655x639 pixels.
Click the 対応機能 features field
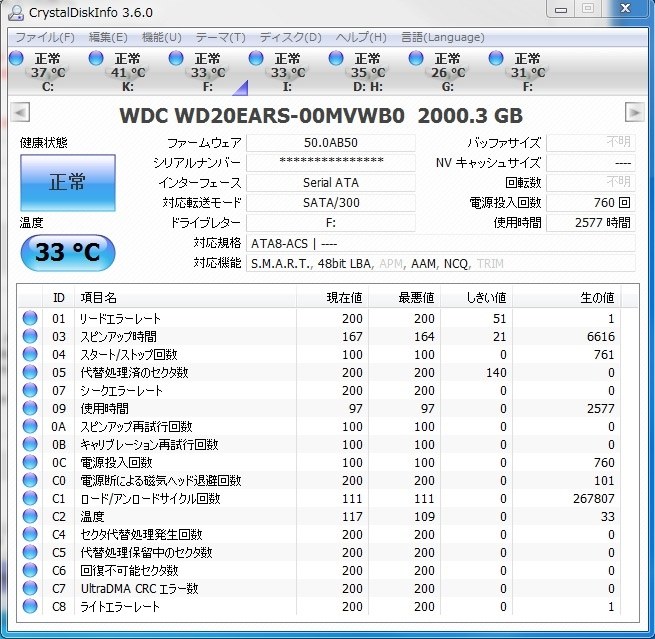point(441,264)
